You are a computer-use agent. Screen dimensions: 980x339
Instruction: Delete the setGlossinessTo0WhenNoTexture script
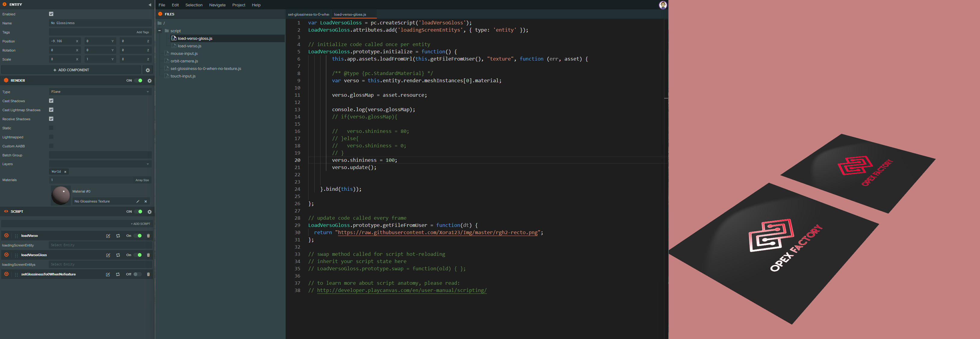(x=148, y=274)
